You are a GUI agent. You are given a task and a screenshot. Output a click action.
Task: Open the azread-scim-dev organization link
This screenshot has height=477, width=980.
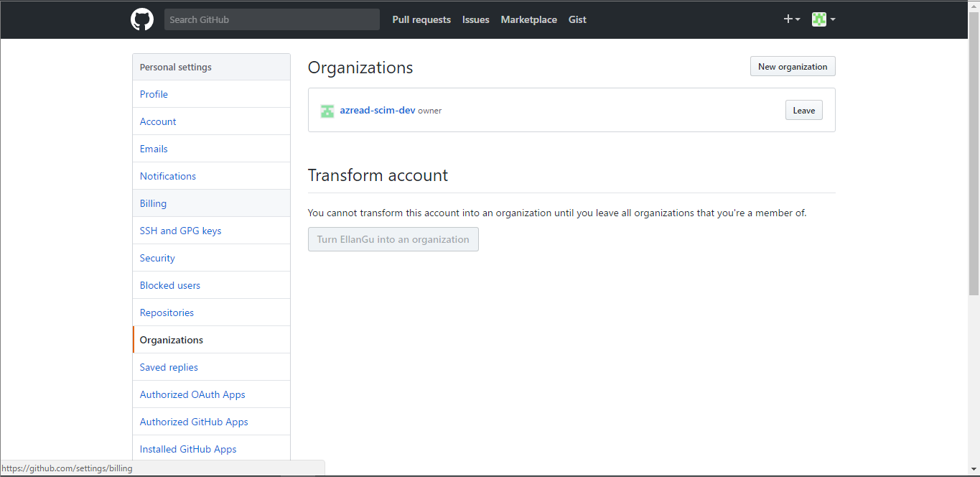tap(378, 110)
